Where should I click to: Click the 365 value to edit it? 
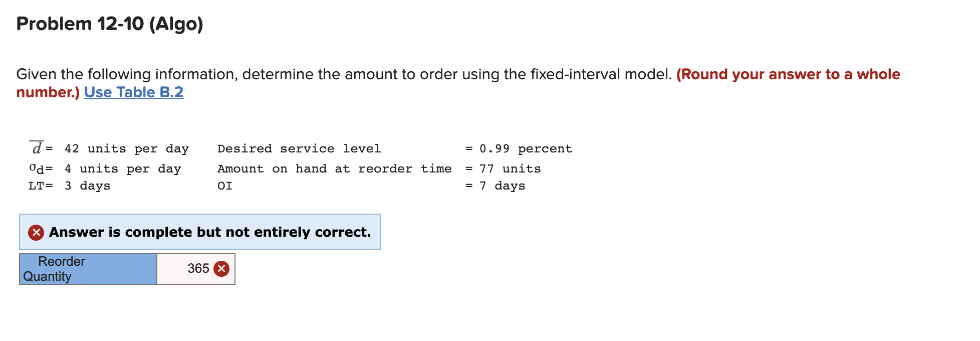pos(198,269)
